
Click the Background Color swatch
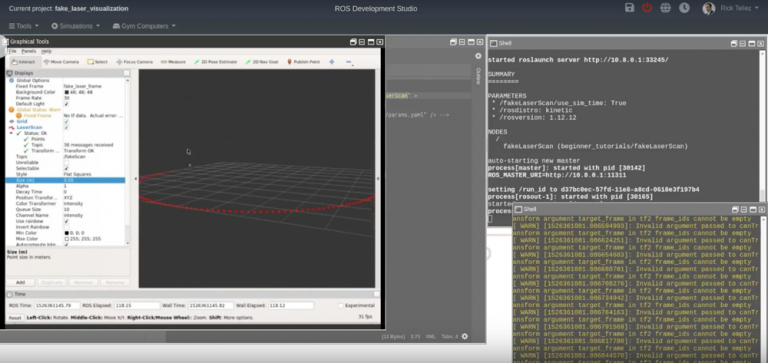pyautogui.click(x=66, y=92)
